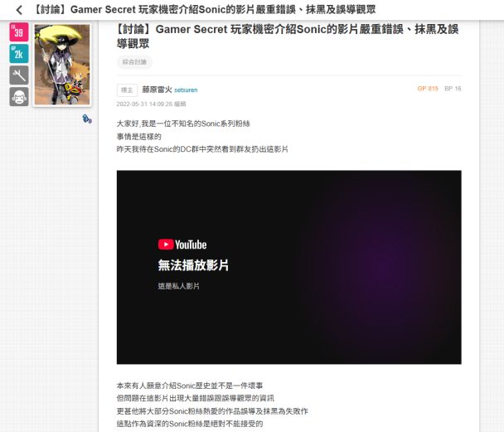
Task: Open the edit timestamp 2022-05-31 14:09:26
Action: tap(144, 104)
